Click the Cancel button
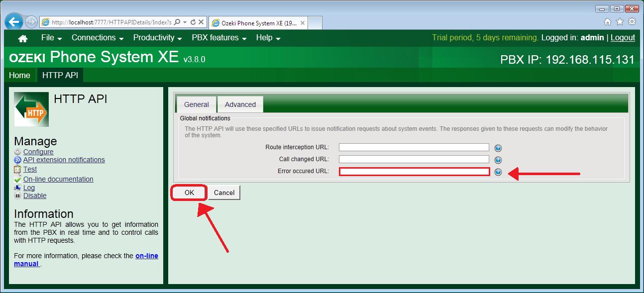Viewport: 644px width, 293px height. [x=224, y=193]
